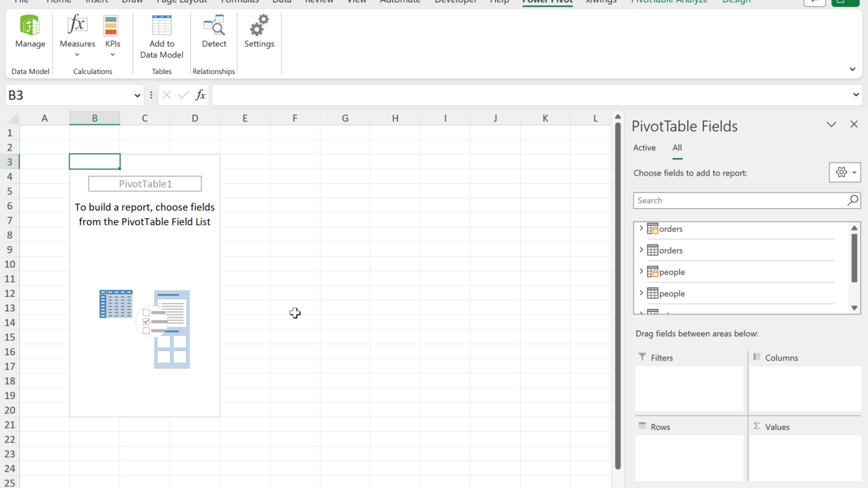The width and height of the screenshot is (868, 488).
Task: Click the field list vertical scrollbar down arrow
Action: (x=854, y=308)
